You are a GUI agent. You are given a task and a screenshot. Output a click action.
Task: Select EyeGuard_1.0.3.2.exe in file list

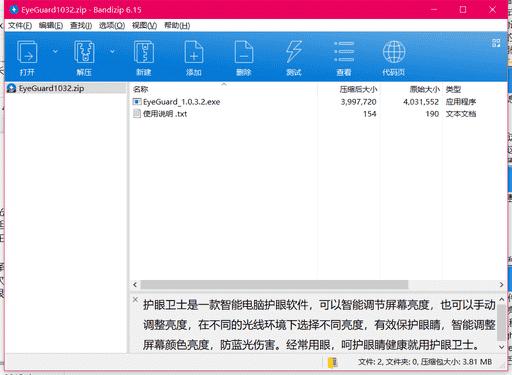pyautogui.click(x=181, y=102)
